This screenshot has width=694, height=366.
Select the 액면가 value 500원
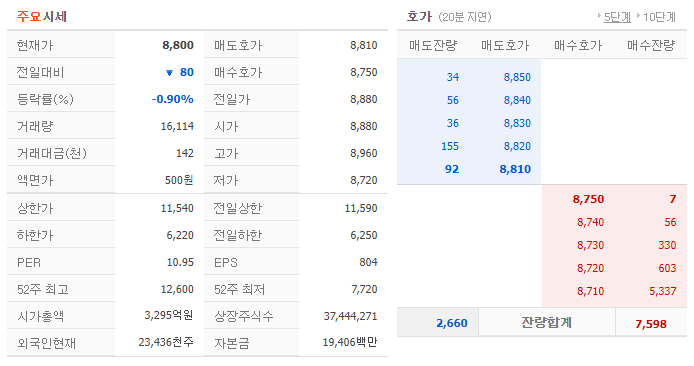(x=179, y=180)
